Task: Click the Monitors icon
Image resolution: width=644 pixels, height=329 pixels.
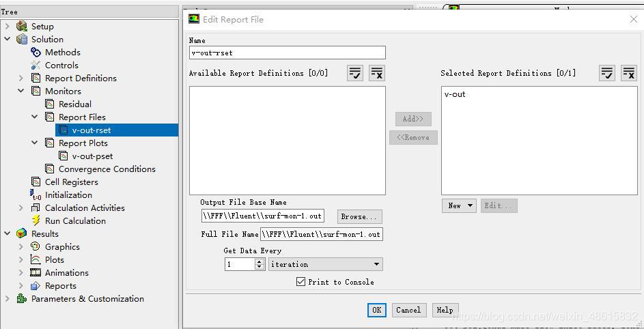Action: pos(36,91)
